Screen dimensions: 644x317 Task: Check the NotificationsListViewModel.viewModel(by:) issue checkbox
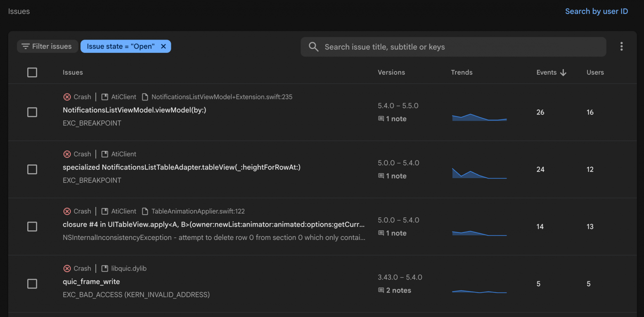pos(32,112)
